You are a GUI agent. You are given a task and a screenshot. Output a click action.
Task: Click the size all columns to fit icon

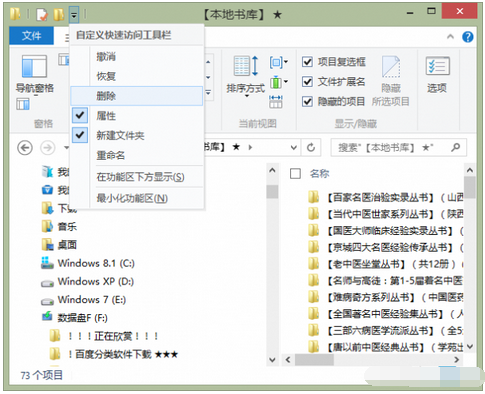[276, 102]
